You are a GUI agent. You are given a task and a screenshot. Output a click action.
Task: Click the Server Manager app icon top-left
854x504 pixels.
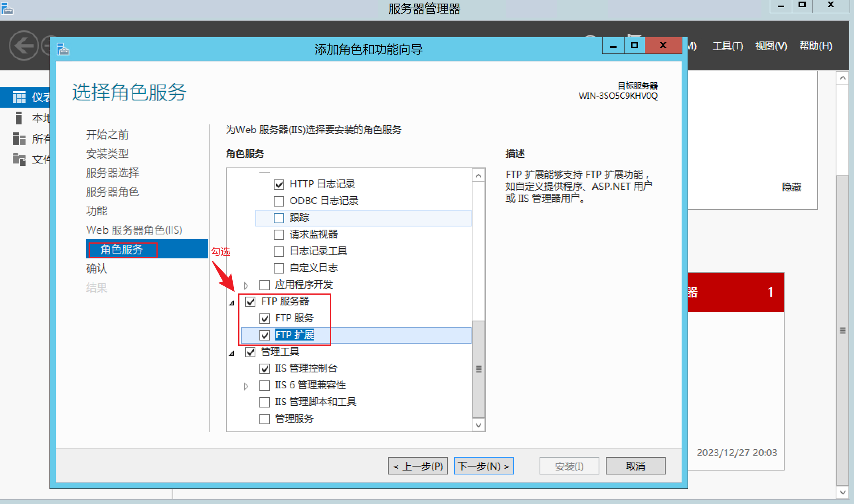pos(7,8)
